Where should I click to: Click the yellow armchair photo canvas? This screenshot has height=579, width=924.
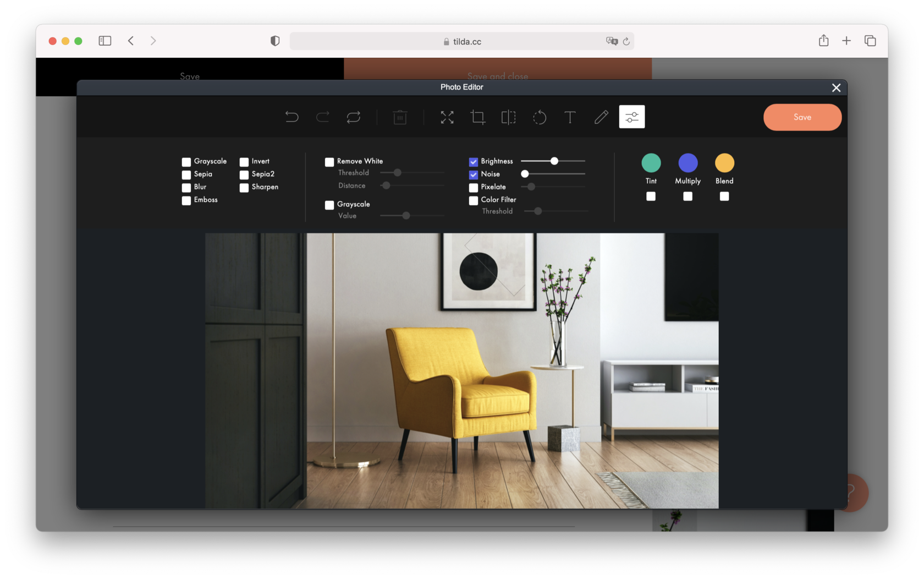coord(462,370)
